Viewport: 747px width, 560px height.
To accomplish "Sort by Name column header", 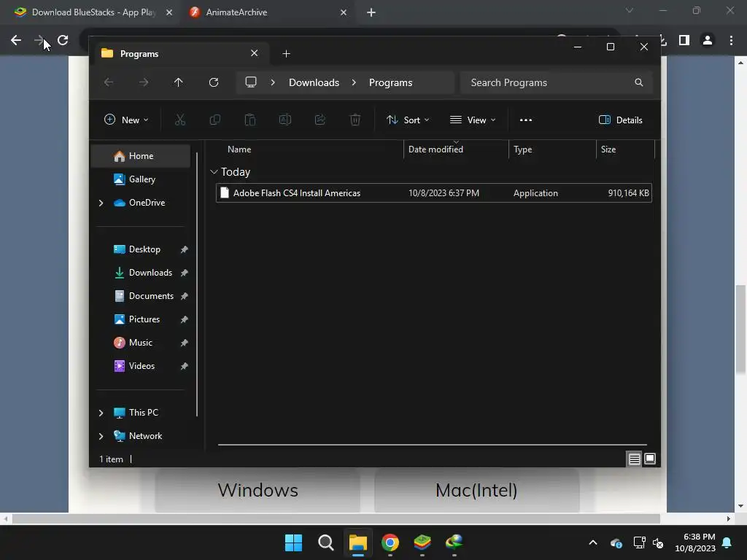I will 239,149.
